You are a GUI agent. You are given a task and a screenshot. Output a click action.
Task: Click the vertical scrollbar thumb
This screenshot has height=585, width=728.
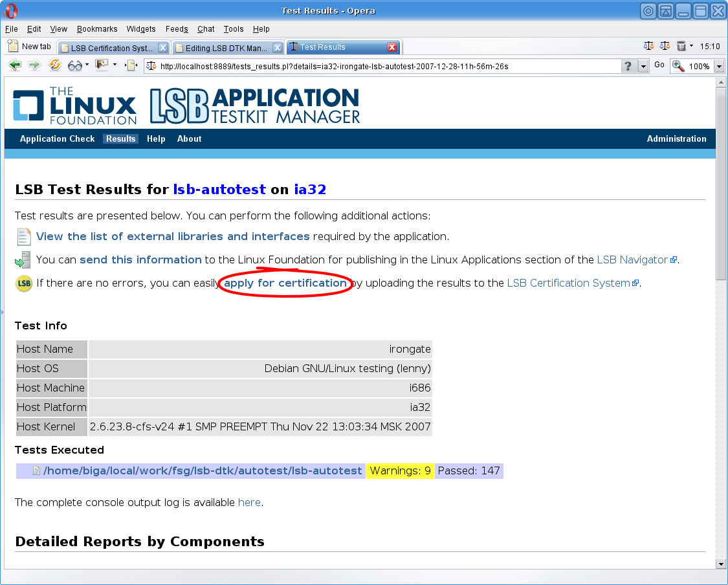tap(721, 183)
